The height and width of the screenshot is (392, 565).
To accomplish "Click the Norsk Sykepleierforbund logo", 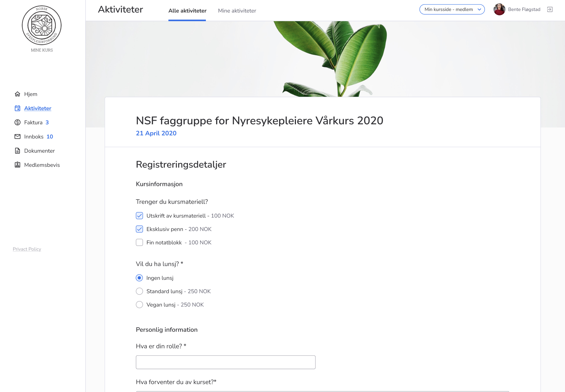I will tap(42, 25).
